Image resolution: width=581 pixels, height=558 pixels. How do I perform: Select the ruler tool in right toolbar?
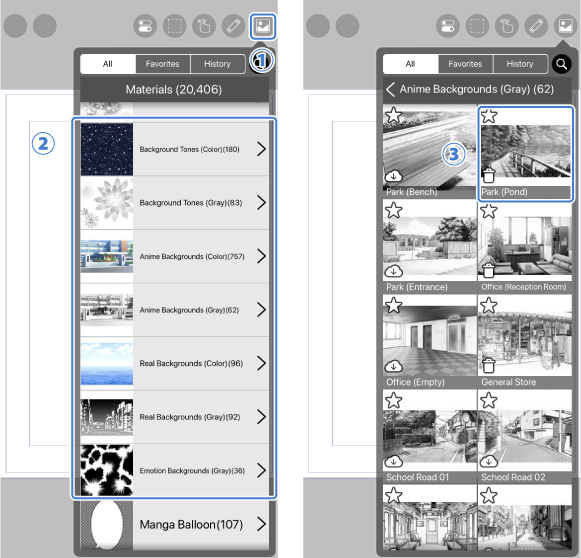pyautogui.click(x=536, y=26)
